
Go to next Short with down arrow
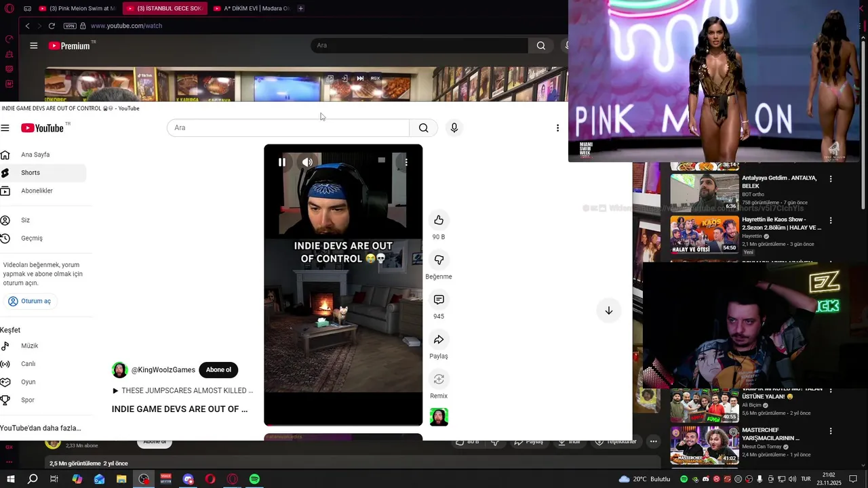[x=608, y=310]
